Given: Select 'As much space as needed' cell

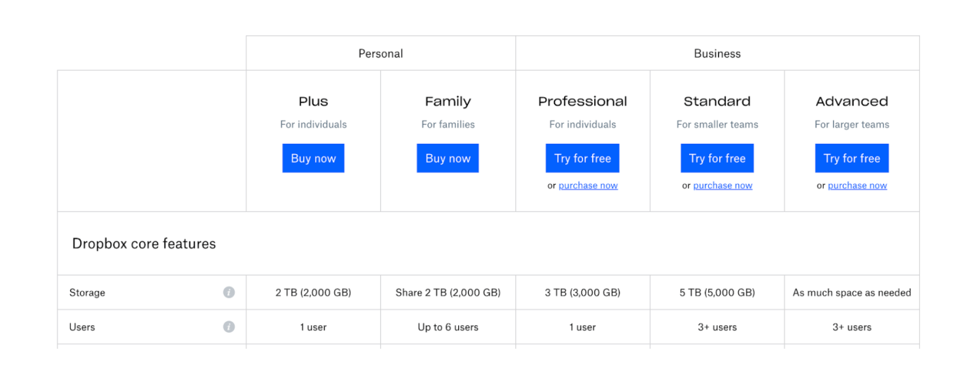Looking at the screenshot, I should point(852,293).
